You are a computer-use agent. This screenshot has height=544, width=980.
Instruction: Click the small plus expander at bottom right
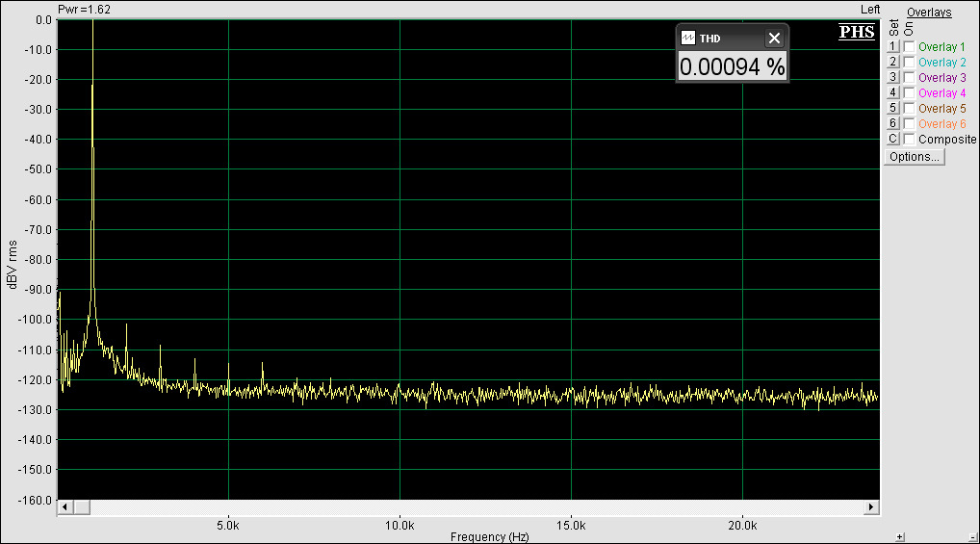(900, 536)
